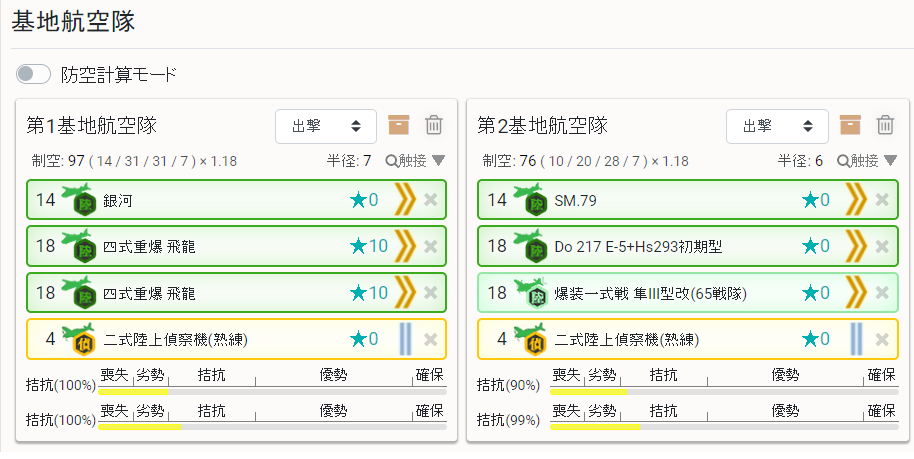Click the plane icon beside Do 217 E-5+Hs293初期型

coord(530,246)
